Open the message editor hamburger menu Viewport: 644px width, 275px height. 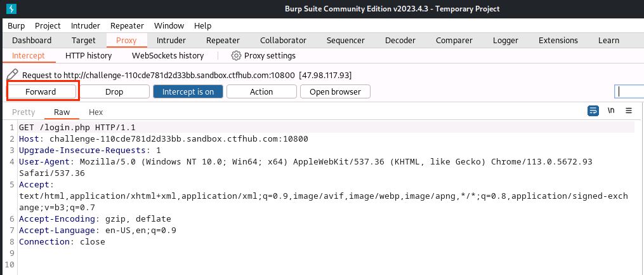pyautogui.click(x=628, y=111)
